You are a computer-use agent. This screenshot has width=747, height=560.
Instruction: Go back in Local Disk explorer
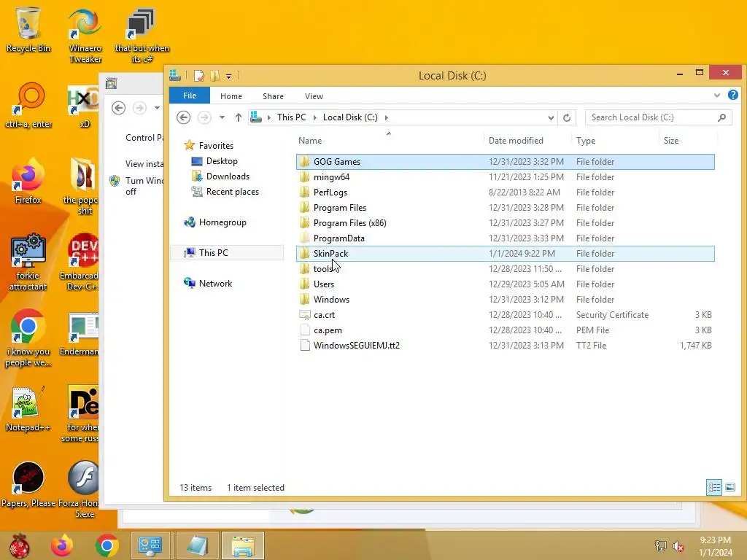tap(183, 117)
